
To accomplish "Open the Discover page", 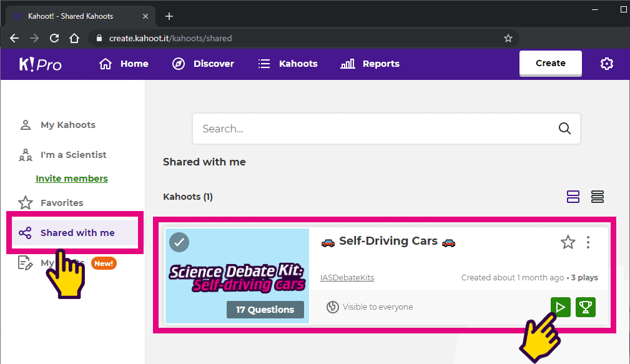I will pos(203,64).
